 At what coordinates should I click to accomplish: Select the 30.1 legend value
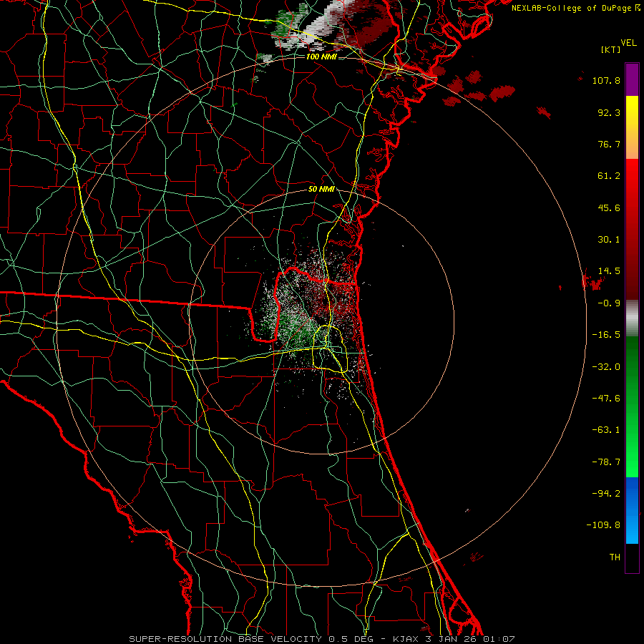[x=609, y=240]
